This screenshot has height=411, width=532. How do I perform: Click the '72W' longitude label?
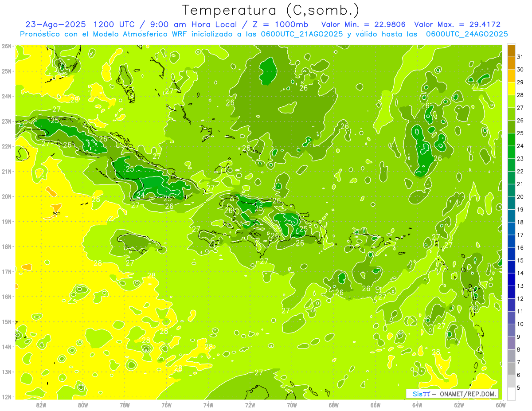(250, 405)
